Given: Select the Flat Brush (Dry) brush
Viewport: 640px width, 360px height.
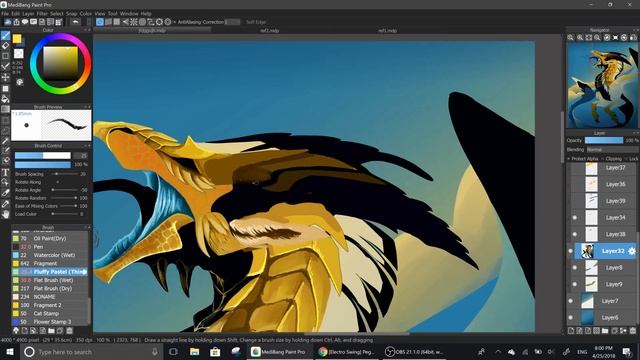Looking at the screenshot, I should click(49, 288).
